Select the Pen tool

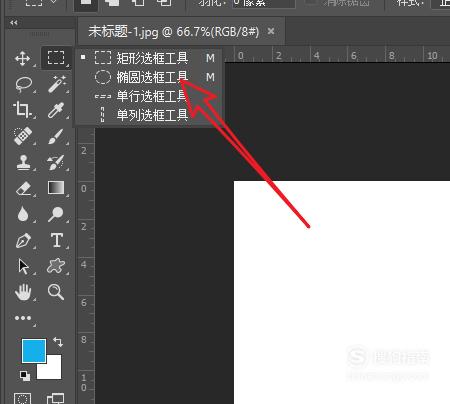point(23,240)
